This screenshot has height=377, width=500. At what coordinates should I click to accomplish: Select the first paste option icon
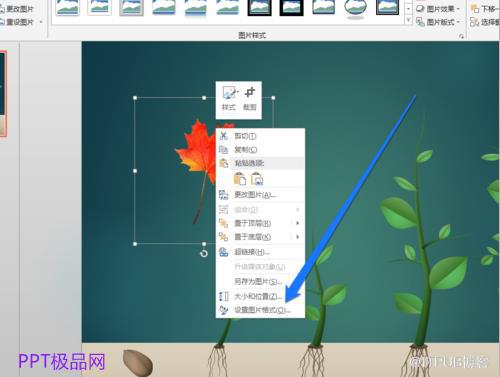(240, 179)
